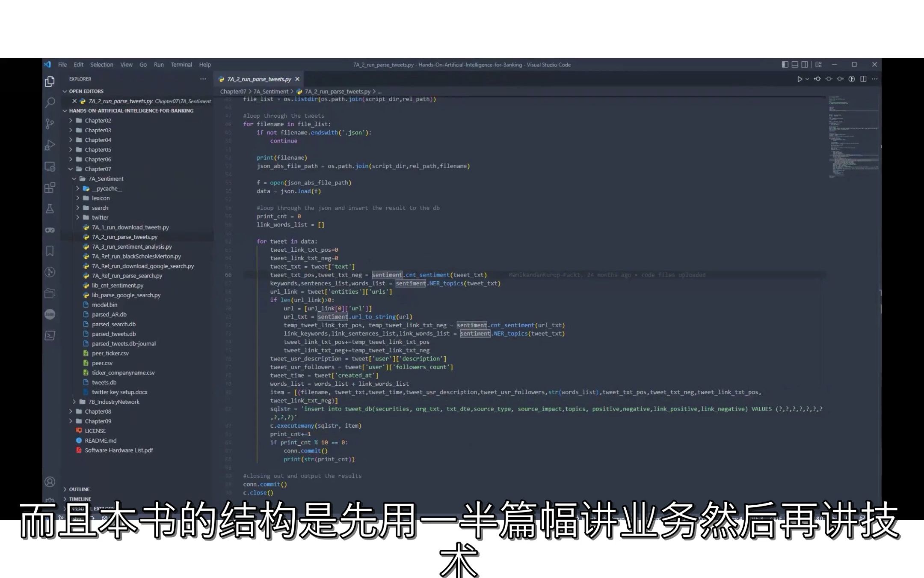This screenshot has width=924, height=578.
Task: Open the Terminal menu
Action: (181, 65)
